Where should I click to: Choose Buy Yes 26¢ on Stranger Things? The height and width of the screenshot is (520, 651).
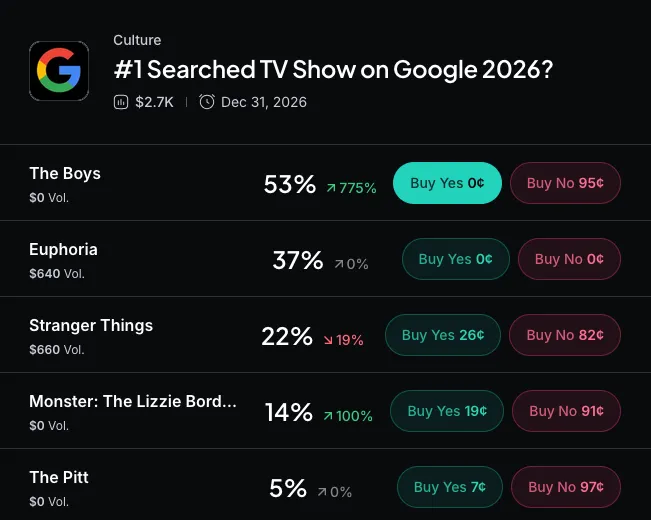point(443,335)
